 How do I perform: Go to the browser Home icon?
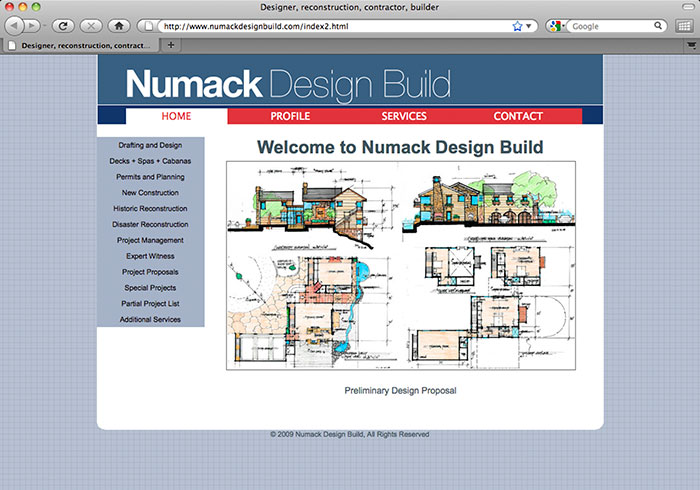click(119, 26)
